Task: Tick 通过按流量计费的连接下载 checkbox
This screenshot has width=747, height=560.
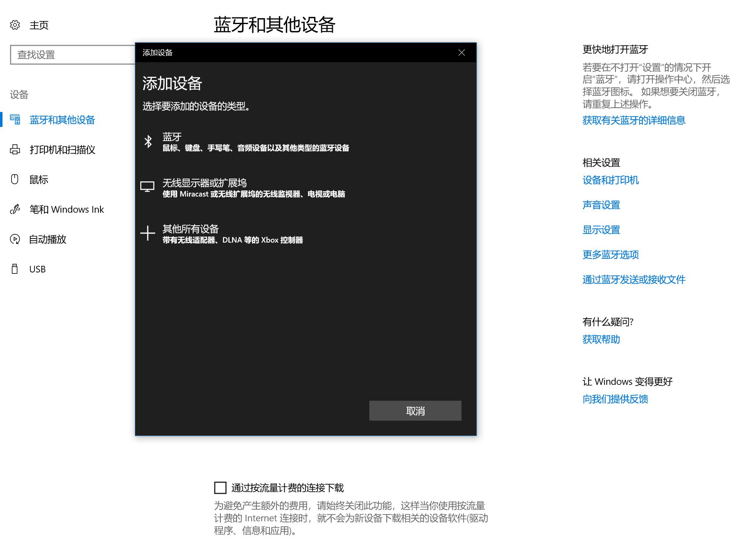Action: tap(220, 488)
